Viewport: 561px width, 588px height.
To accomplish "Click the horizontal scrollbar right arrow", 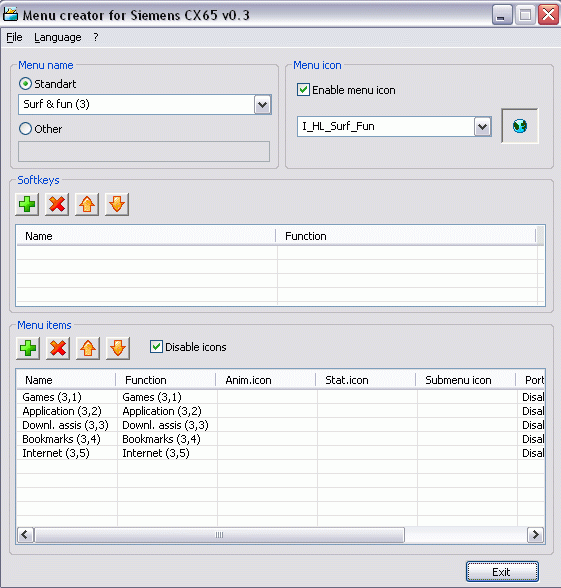I will 536,535.
